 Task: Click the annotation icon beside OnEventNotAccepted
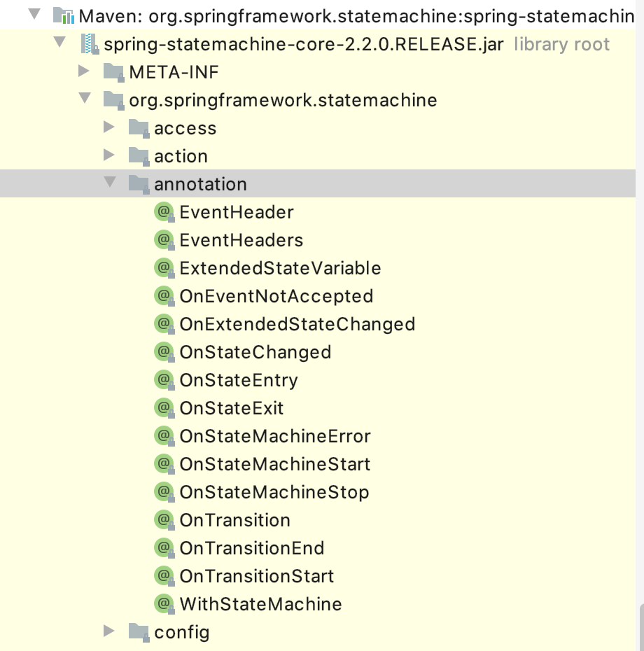[x=164, y=296]
